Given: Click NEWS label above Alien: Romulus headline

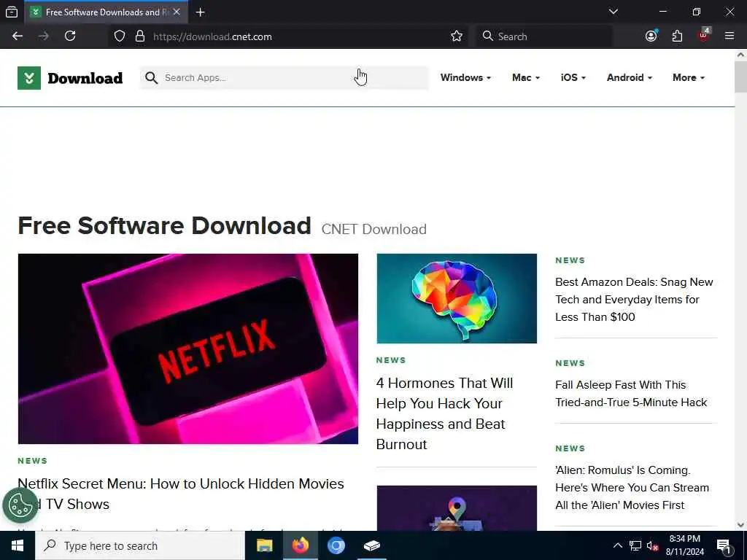Looking at the screenshot, I should 570,448.
